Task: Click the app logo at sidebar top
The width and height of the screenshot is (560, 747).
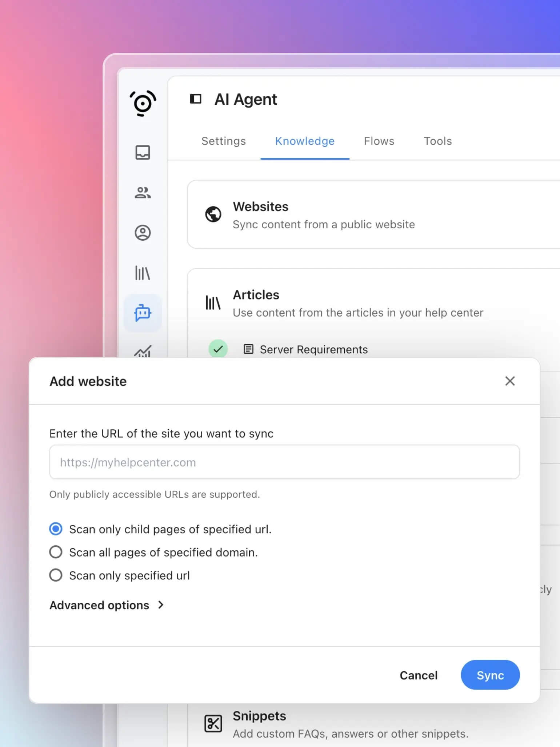Action: coord(143,103)
